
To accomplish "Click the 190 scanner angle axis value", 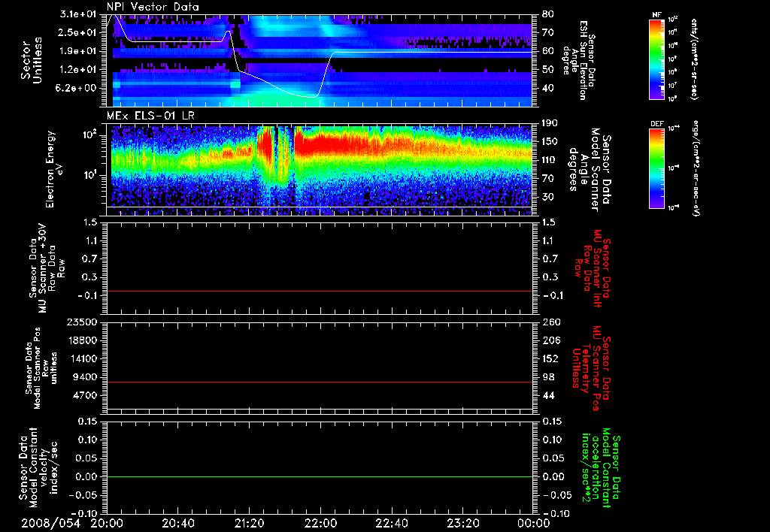I will (550, 122).
